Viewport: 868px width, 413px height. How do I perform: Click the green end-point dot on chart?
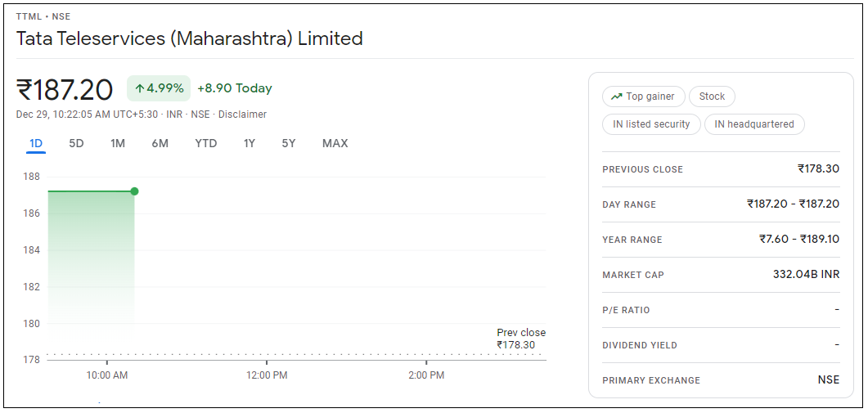[x=134, y=191]
